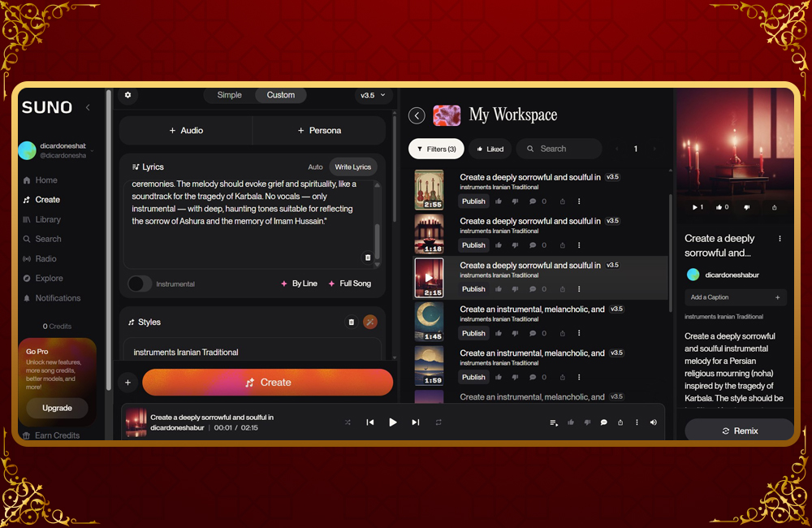Open settings gear in the create panel
Image resolution: width=812 pixels, height=528 pixels.
click(x=127, y=95)
